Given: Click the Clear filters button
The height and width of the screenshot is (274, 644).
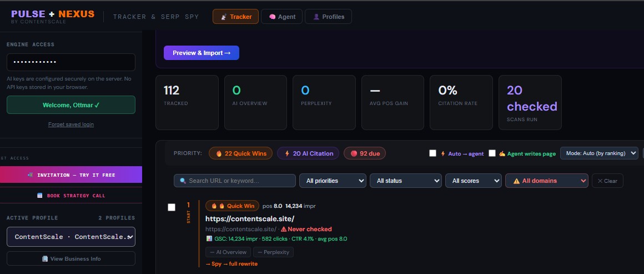Looking at the screenshot, I should 607,181.
